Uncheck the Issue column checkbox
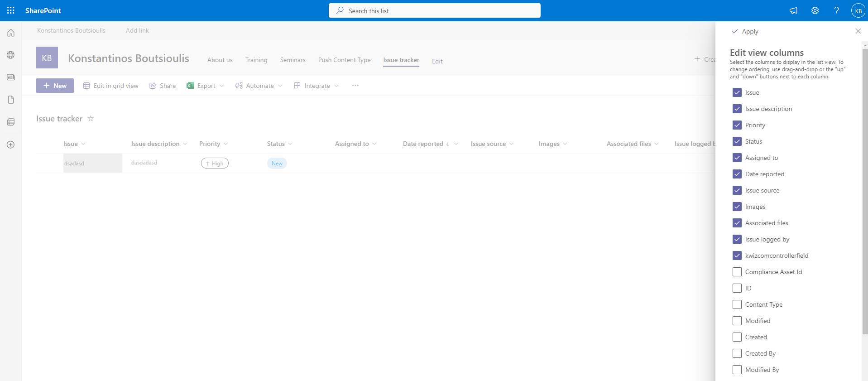The width and height of the screenshot is (868, 381). (737, 92)
